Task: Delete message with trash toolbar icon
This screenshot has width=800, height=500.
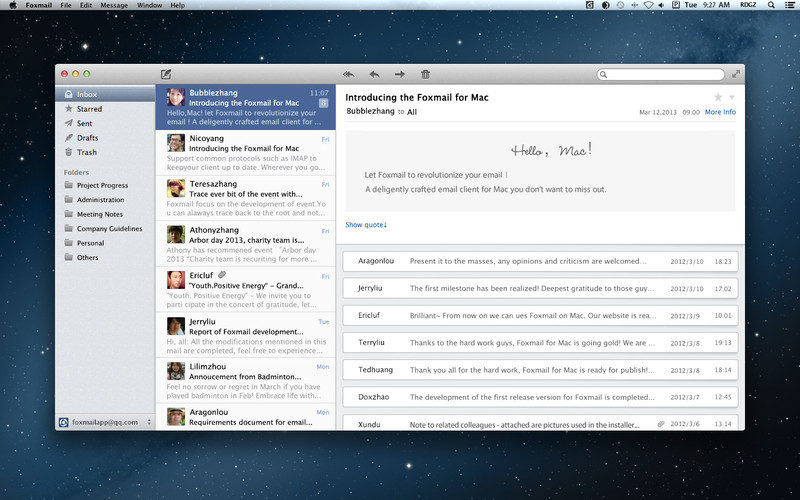Action: tap(426, 74)
